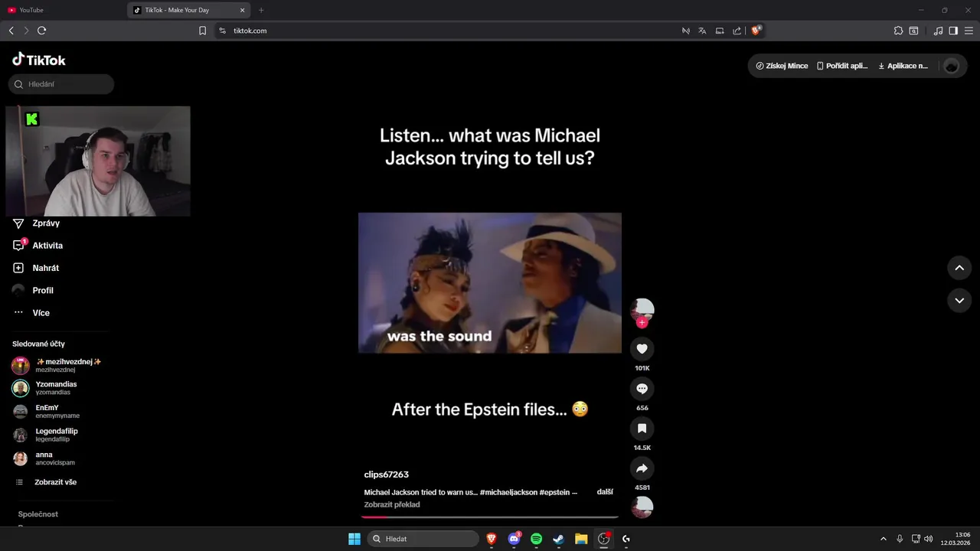Like the video with the heart icon

click(642, 349)
